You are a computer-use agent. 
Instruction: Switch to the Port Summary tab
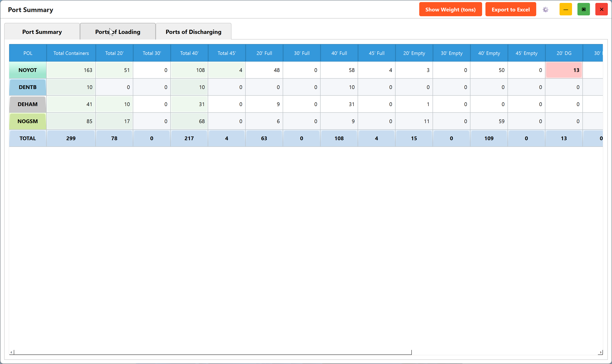pos(42,31)
